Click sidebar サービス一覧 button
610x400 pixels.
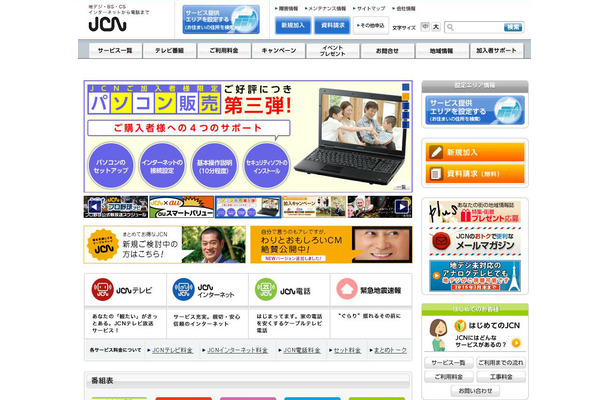449,363
